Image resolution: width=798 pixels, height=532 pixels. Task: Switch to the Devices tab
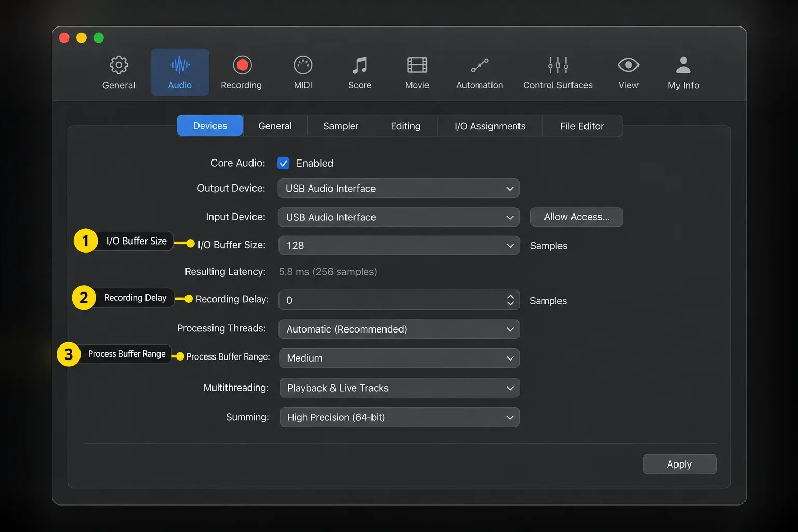pos(210,126)
